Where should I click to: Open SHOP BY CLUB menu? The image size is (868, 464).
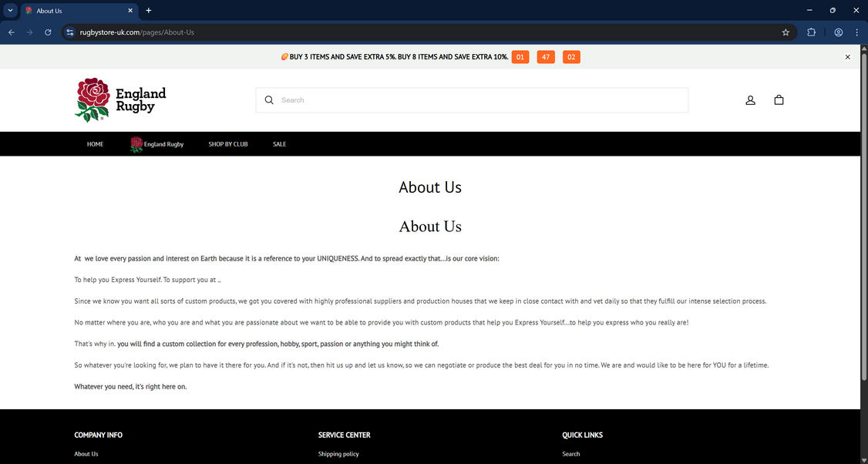[x=228, y=144]
